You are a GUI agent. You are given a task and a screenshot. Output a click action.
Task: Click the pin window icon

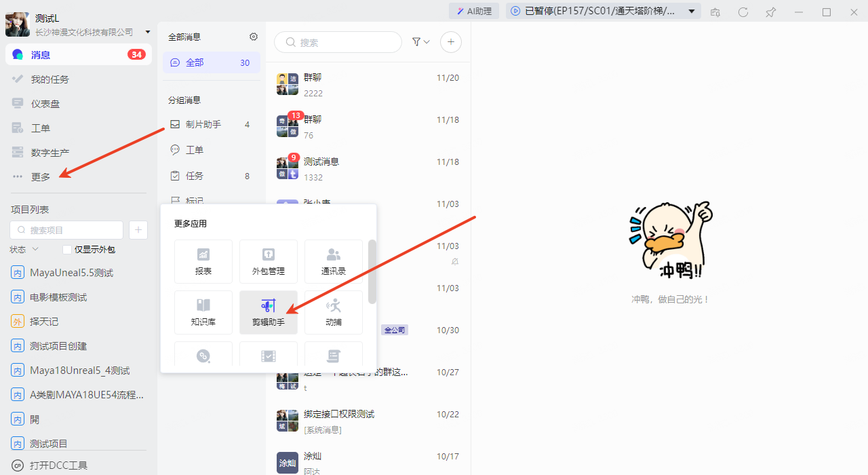[770, 12]
